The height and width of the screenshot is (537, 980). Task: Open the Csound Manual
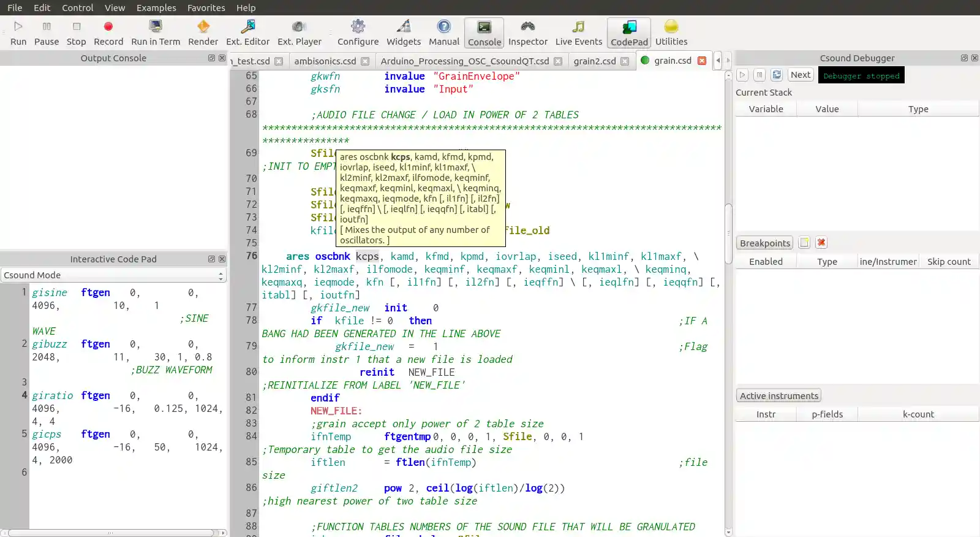pos(444,33)
